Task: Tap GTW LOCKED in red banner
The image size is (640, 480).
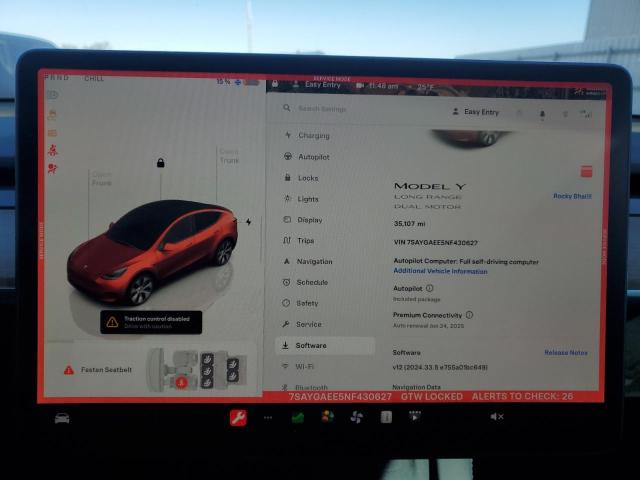Action: pos(432,397)
